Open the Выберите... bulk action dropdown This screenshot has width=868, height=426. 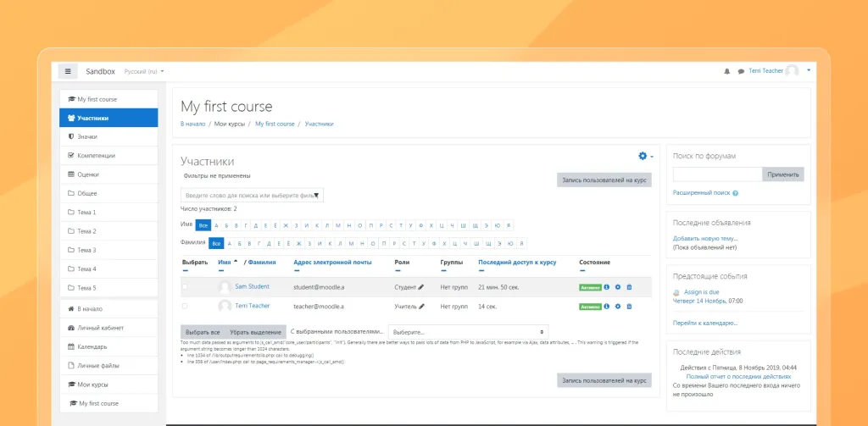[468, 332]
